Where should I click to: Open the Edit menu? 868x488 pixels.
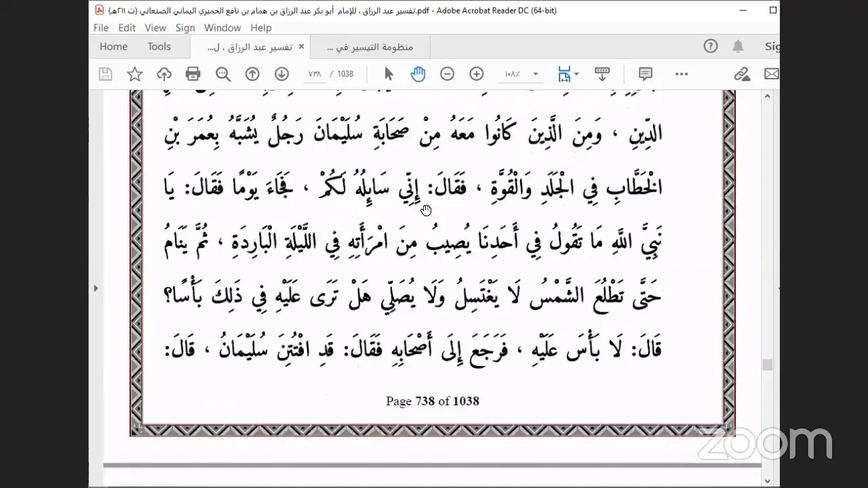tap(127, 28)
